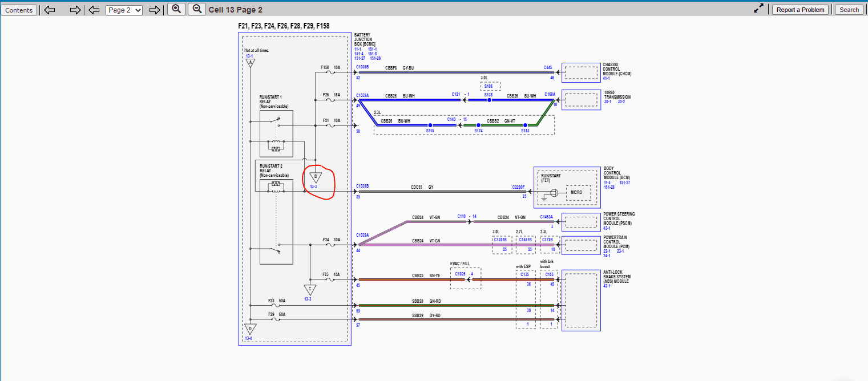Click the zoom out magnifier icon
Viewport: 868px width, 381px height.
pos(197,9)
